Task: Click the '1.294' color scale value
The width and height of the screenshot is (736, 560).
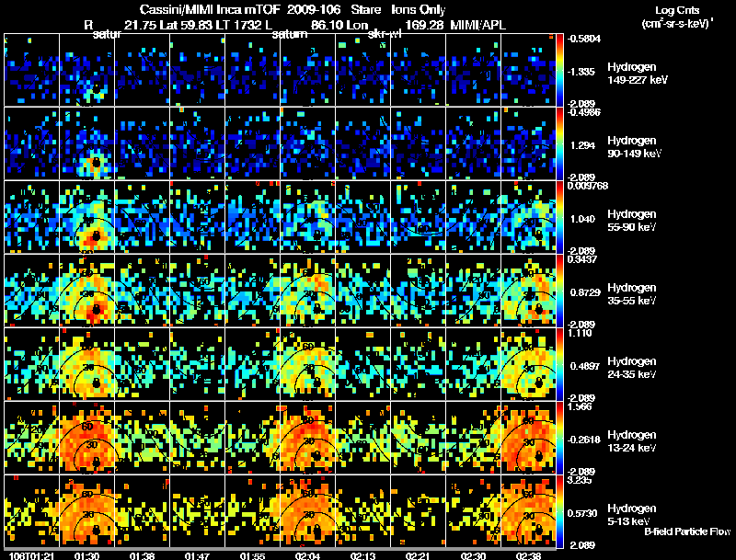Action: [582, 145]
